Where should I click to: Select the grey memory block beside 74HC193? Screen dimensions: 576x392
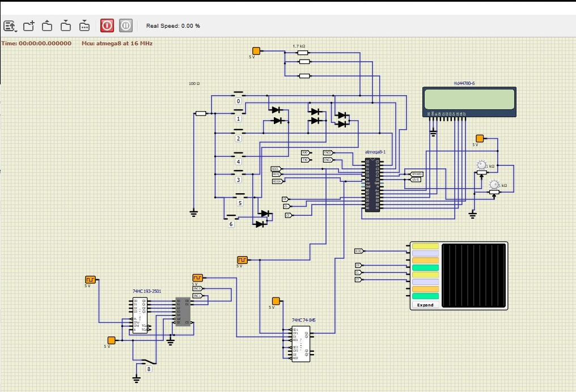183,312
